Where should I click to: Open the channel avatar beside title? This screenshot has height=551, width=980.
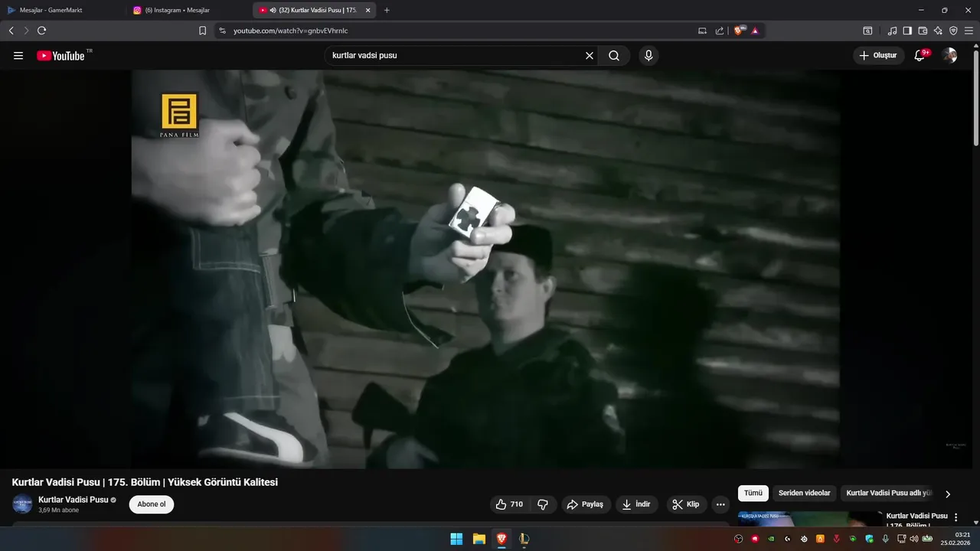[x=22, y=504]
